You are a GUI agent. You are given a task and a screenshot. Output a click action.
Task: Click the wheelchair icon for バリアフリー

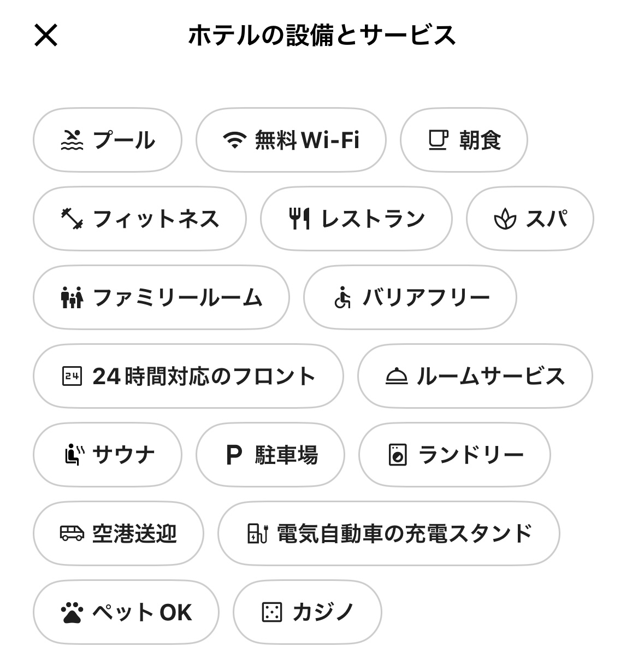[x=342, y=297]
